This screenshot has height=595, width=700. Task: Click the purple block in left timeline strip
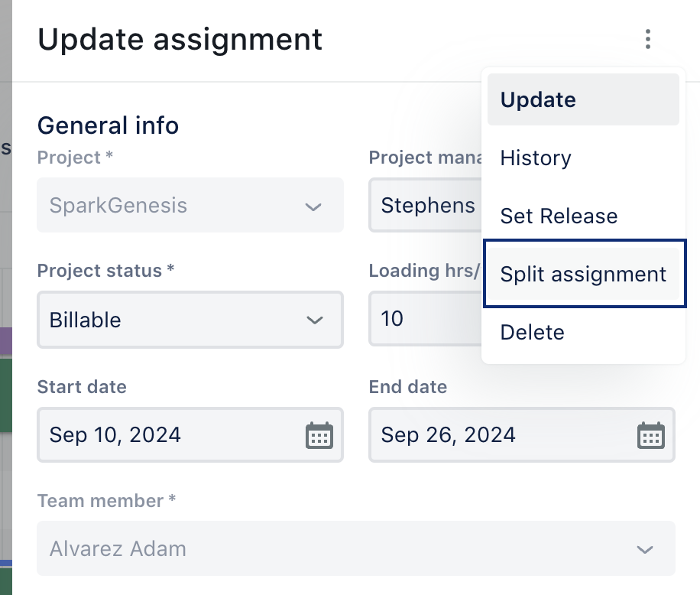pyautogui.click(x=6, y=342)
